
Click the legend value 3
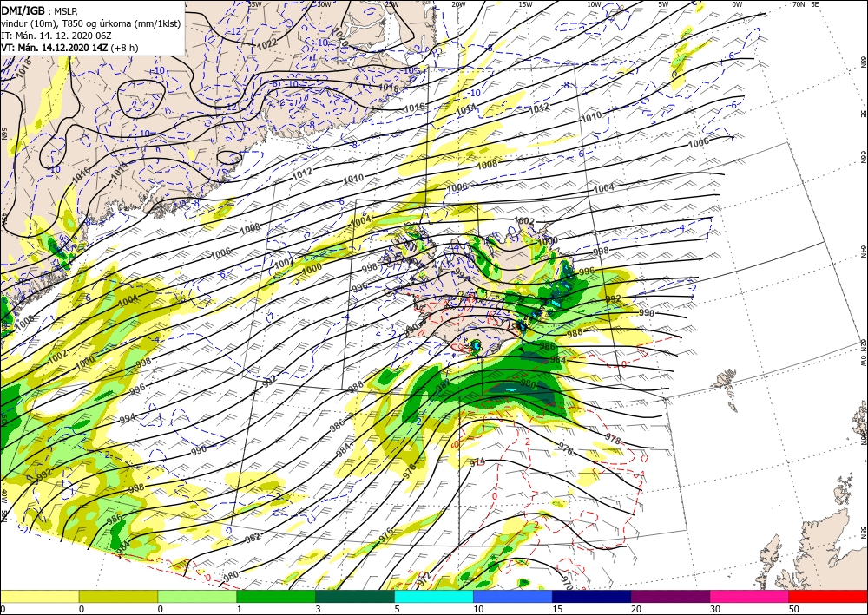[x=318, y=609]
